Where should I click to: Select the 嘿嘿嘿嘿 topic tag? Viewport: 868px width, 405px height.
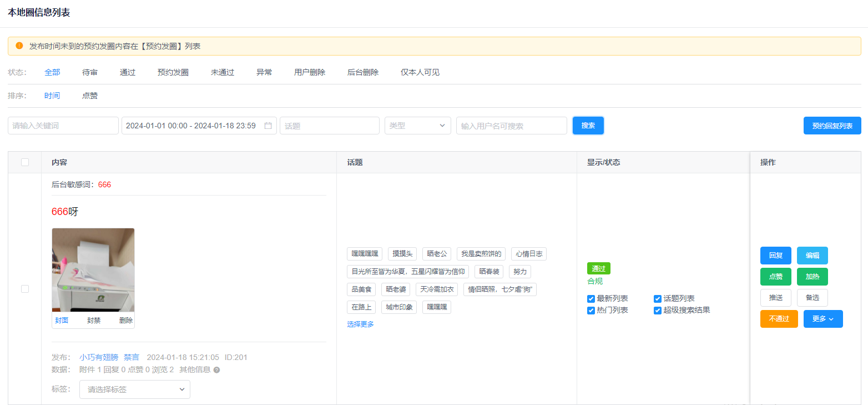tap(365, 254)
